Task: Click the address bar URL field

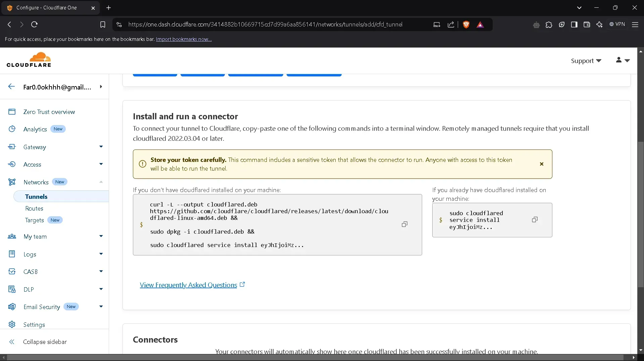Action: (265, 24)
